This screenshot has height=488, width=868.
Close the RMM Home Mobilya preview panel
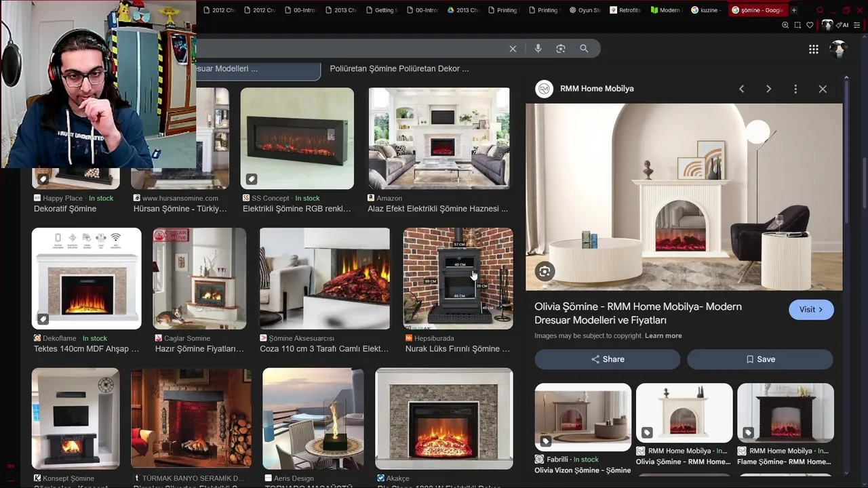point(823,89)
